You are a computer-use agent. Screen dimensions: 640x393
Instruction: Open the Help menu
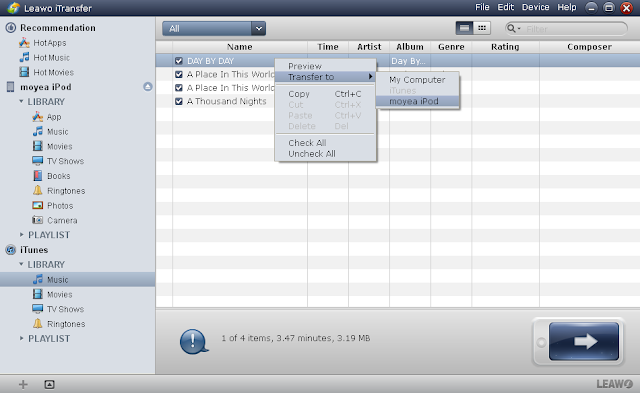(567, 7)
